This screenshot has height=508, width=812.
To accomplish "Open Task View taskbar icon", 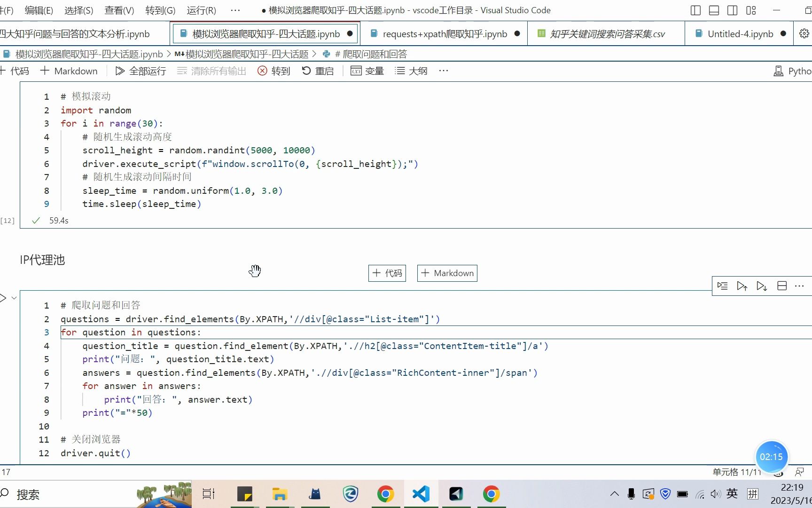I will (209, 494).
